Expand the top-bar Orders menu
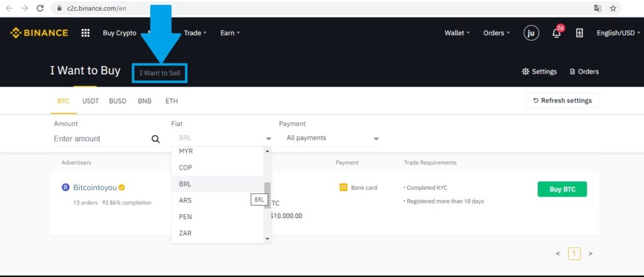This screenshot has height=277, width=644. [497, 33]
